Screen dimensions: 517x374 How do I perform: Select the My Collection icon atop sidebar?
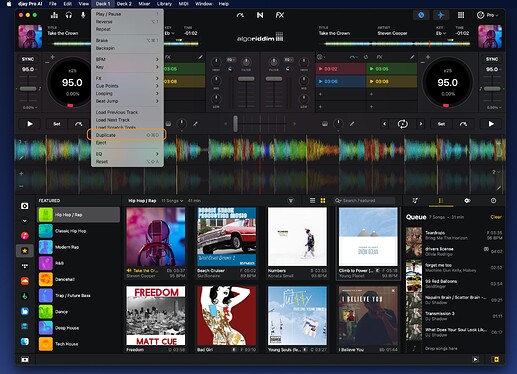[25, 206]
